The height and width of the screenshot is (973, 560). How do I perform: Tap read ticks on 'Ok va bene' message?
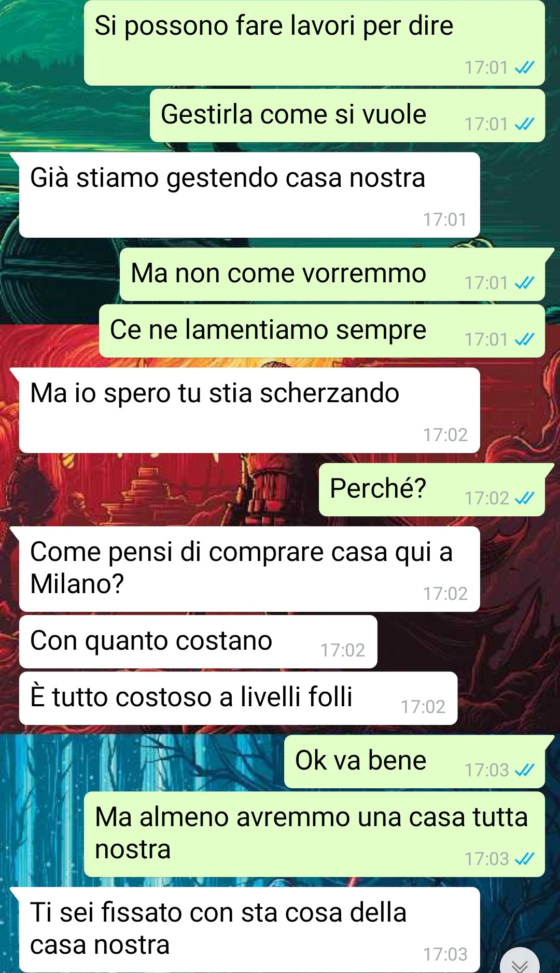[524, 770]
